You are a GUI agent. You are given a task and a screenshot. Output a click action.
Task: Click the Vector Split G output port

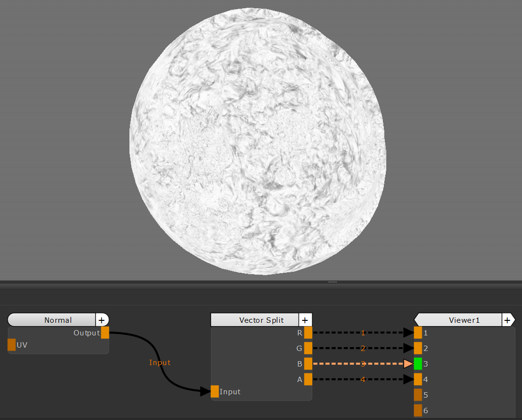tap(308, 348)
